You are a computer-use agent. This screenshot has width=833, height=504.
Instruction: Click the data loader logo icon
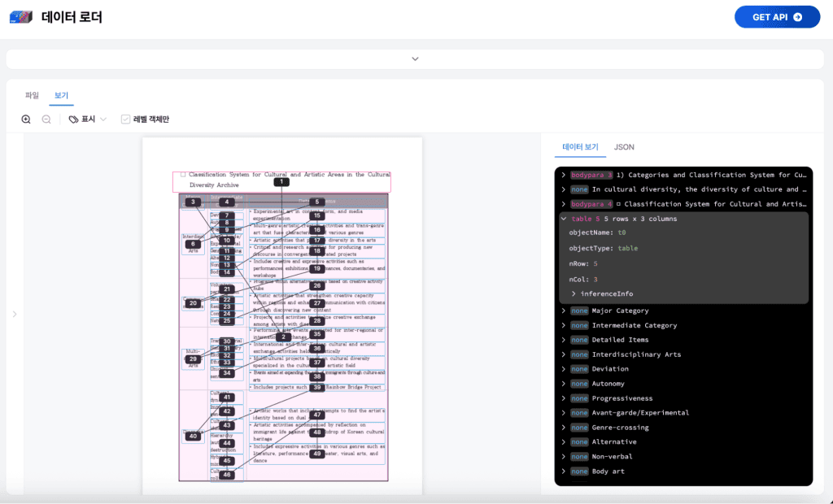tap(20, 17)
